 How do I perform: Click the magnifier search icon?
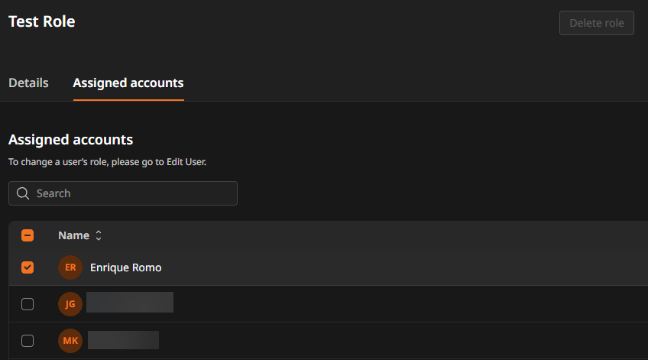tap(23, 193)
